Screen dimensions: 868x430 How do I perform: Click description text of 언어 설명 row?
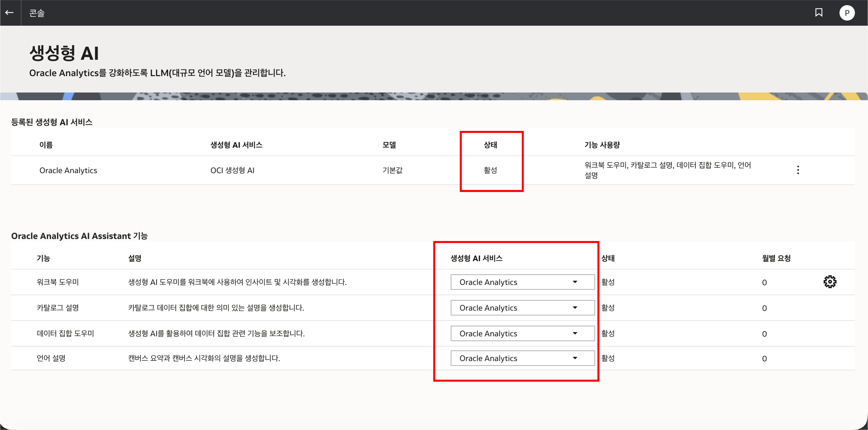tap(204, 358)
